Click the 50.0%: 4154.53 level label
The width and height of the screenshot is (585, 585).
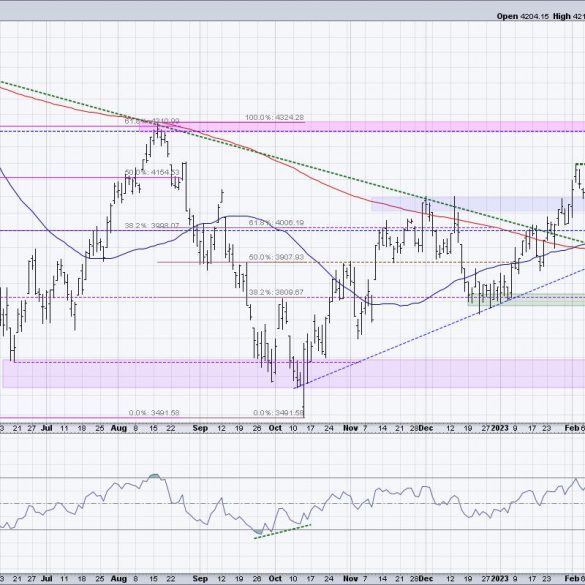coord(152,172)
